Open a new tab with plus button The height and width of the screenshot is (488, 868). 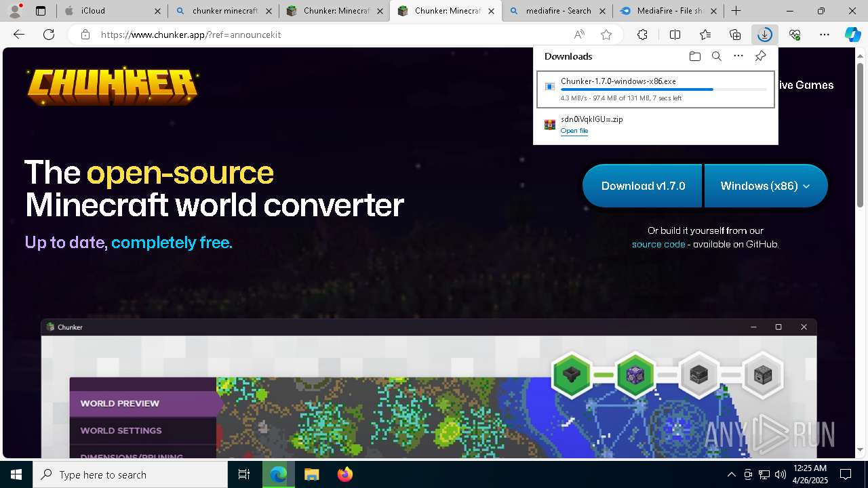pyautogui.click(x=736, y=11)
